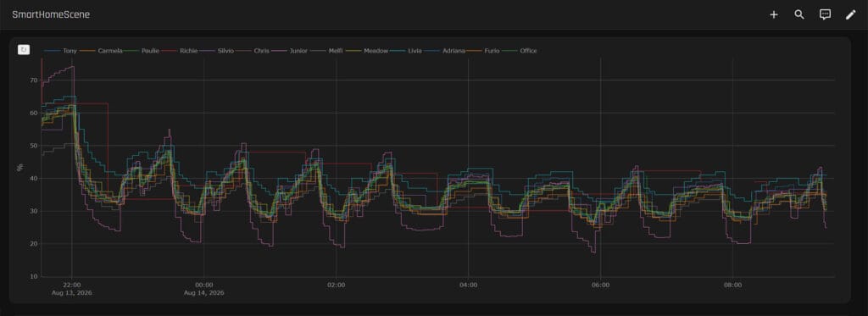Click the 06:00 time axis label
868x316 pixels.
(601, 285)
